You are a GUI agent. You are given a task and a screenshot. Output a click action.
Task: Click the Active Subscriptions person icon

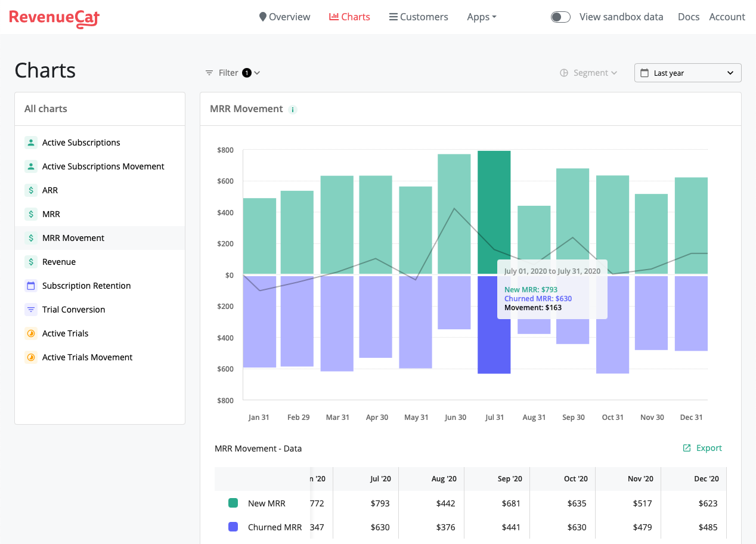pyautogui.click(x=31, y=143)
